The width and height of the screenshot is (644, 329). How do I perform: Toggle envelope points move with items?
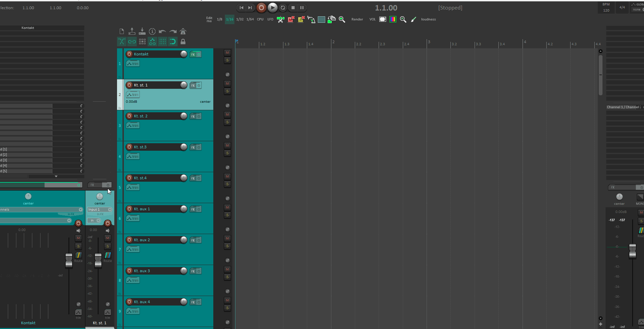152,42
